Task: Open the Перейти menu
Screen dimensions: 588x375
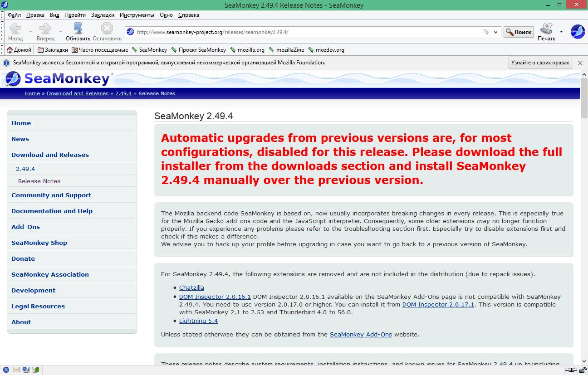Action: click(x=75, y=15)
